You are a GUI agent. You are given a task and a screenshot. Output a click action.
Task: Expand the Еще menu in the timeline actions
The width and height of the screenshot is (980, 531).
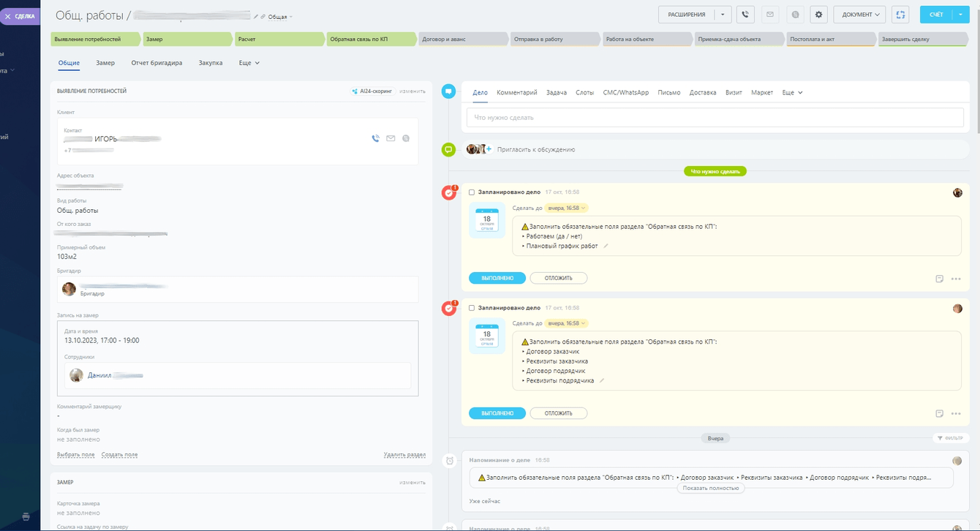click(x=792, y=93)
